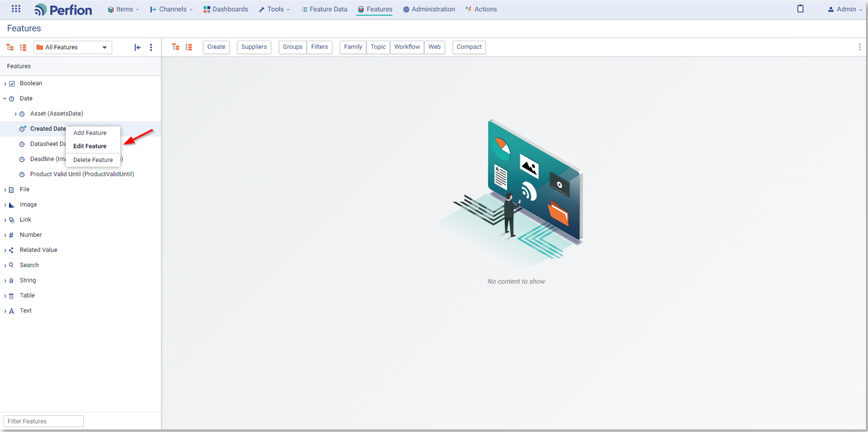868x432 pixels.
Task: Click the String type icon
Action: click(x=11, y=280)
